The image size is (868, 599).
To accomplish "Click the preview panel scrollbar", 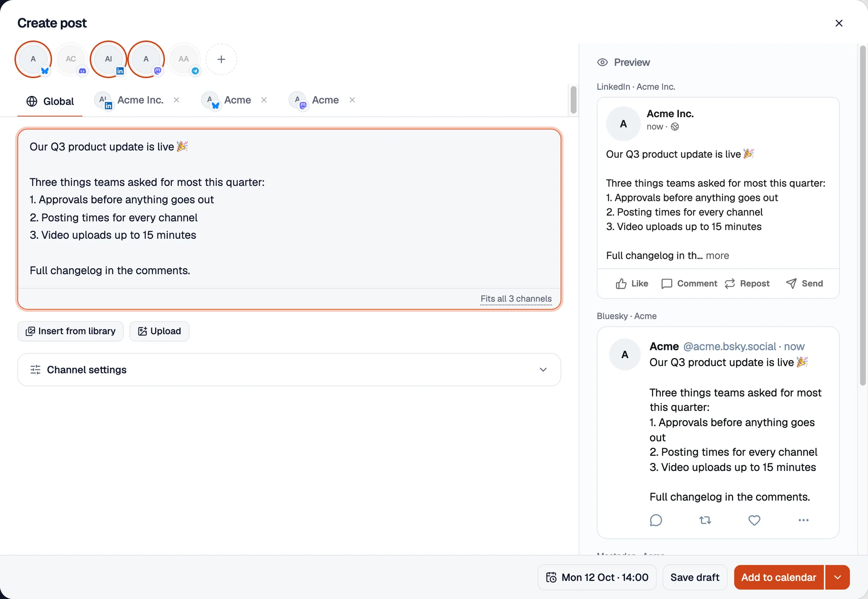I will [x=863, y=215].
